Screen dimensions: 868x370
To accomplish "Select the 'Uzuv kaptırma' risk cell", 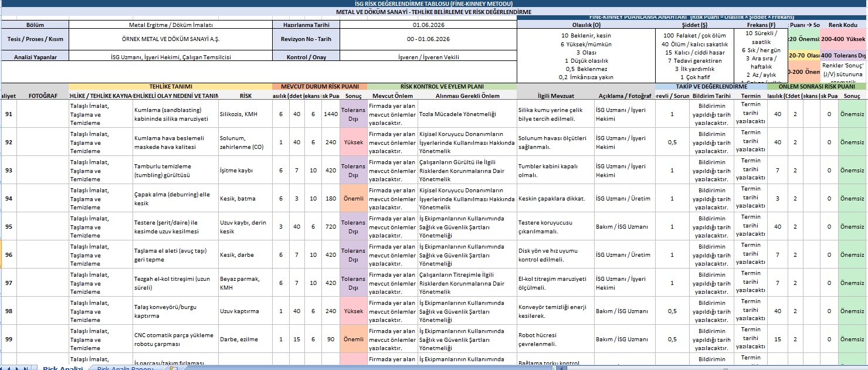I will point(245,311).
